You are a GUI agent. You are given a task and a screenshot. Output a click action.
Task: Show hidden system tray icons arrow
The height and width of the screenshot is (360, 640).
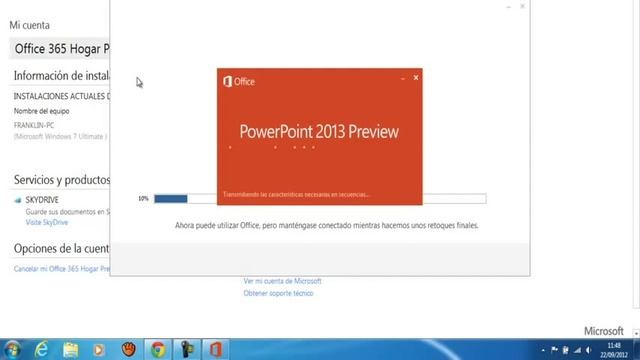tap(543, 350)
